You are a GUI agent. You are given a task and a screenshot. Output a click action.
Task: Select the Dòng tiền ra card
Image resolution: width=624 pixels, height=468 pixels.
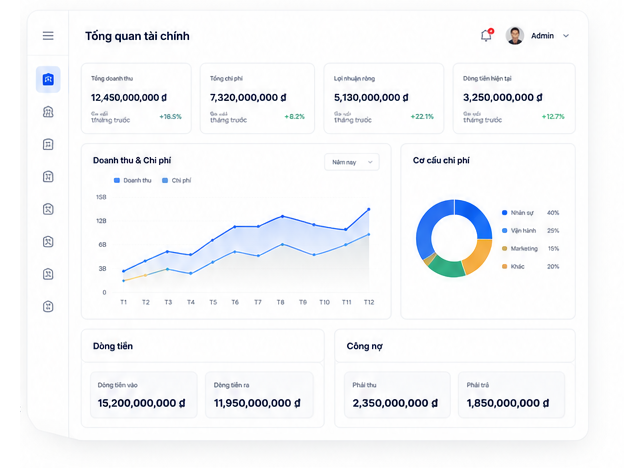[x=259, y=395]
